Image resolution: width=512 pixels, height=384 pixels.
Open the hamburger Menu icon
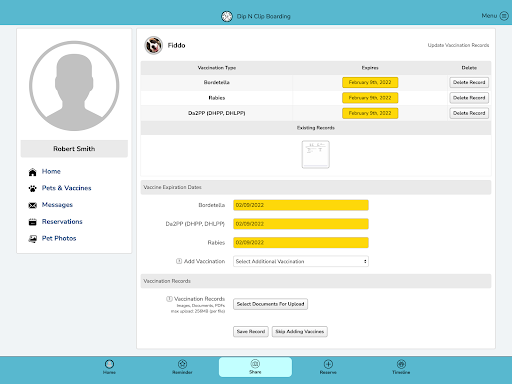[504, 16]
